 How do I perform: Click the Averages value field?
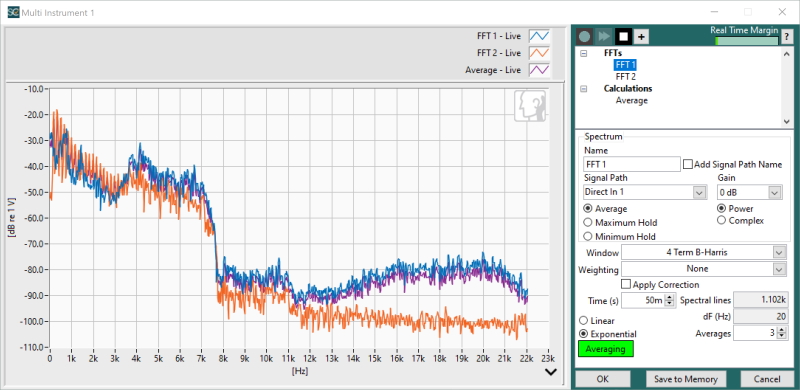(x=755, y=333)
